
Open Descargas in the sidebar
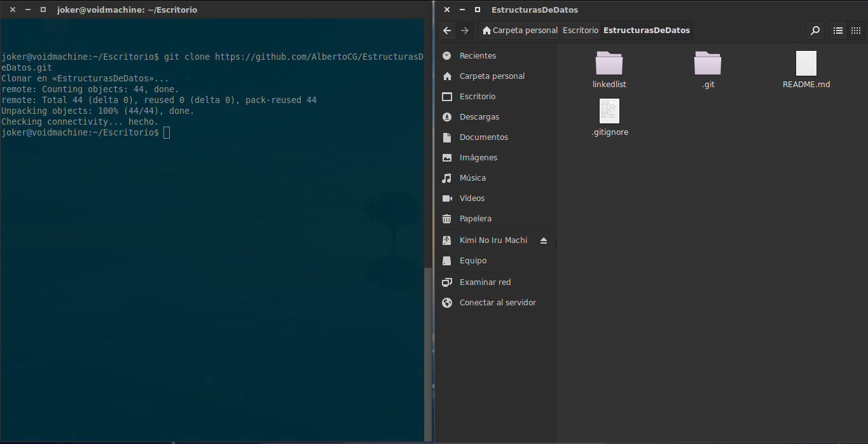[479, 117]
